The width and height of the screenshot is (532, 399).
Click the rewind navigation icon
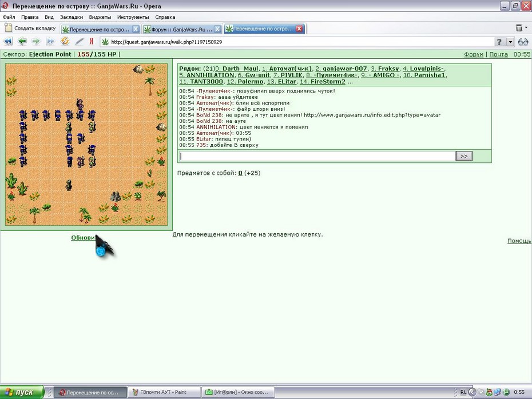[8, 42]
